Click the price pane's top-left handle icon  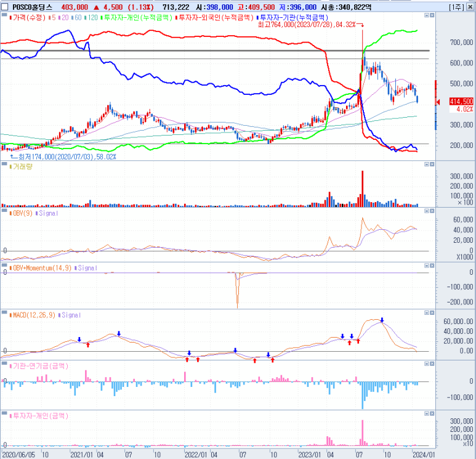point(4,15)
